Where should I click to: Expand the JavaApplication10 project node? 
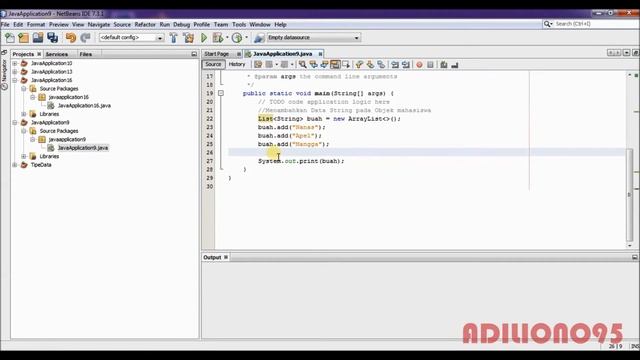point(15,63)
